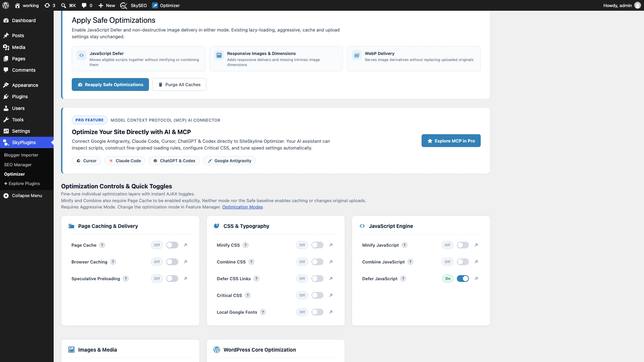Image resolution: width=644 pixels, height=362 pixels.
Task: Open Defer JavaScript settings arrow
Action: coord(476,279)
